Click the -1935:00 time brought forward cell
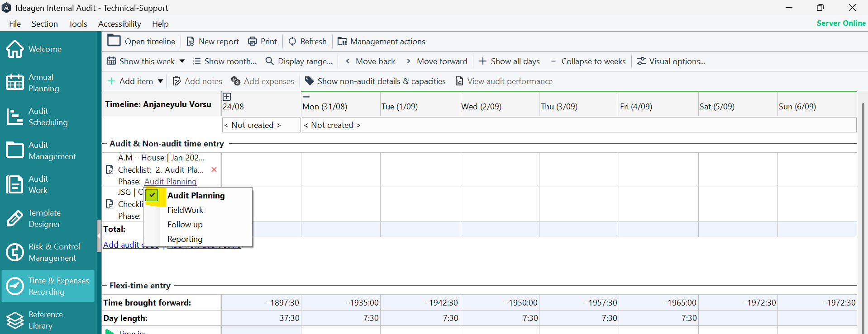The width and height of the screenshot is (868, 334). (341, 303)
